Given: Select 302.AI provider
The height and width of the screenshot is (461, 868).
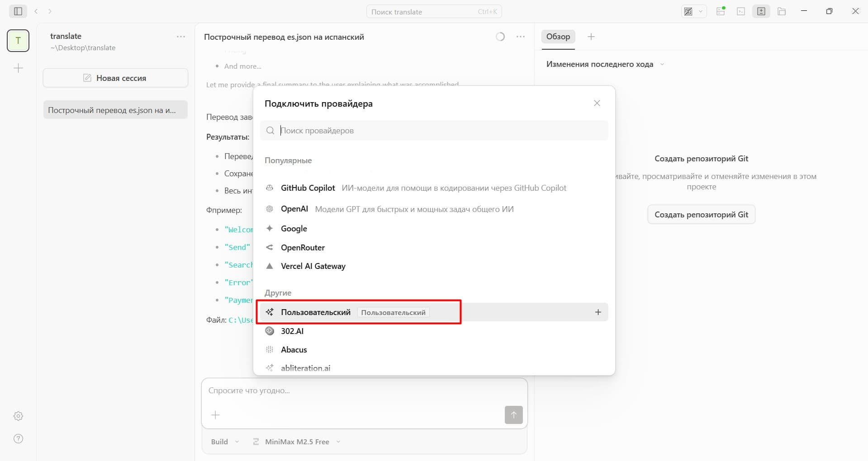Looking at the screenshot, I should click(434, 331).
